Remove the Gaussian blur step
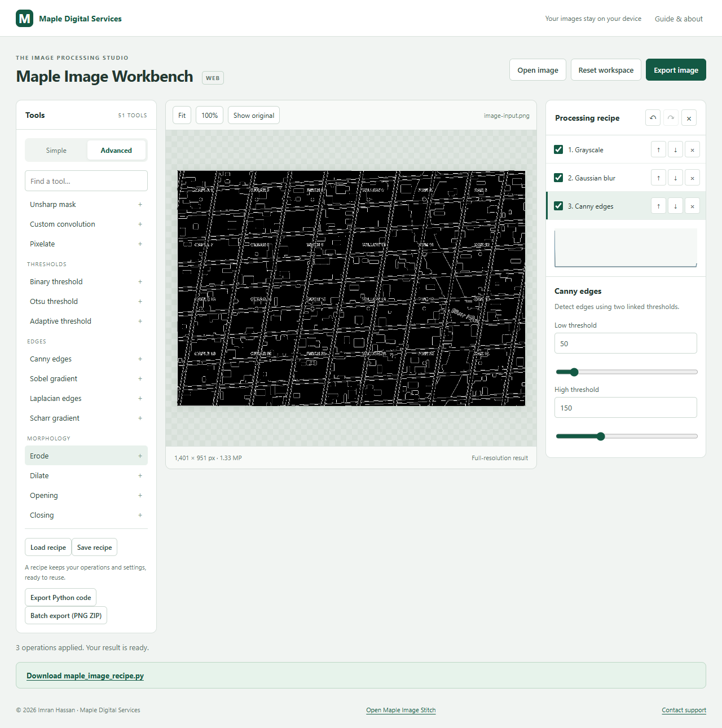722x728 pixels. pyautogui.click(x=692, y=178)
